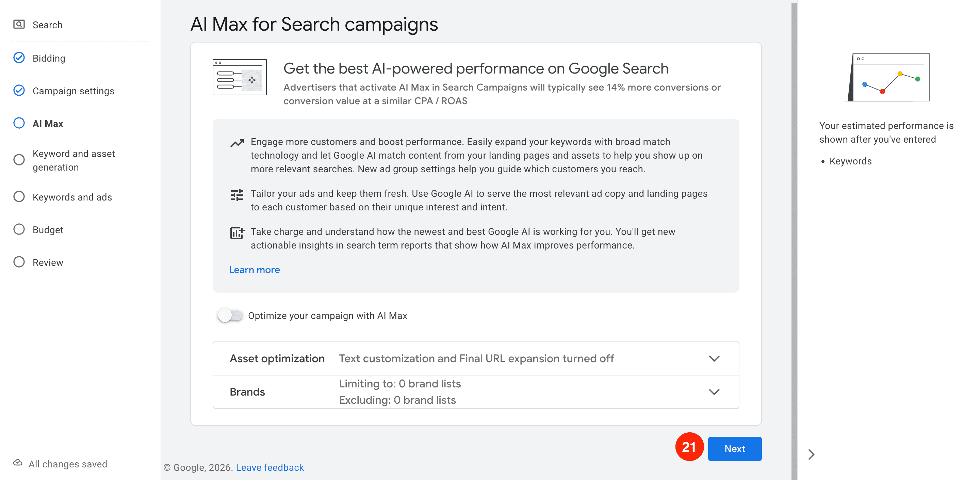Click the tune sliders icon
980x480 pixels.
tap(237, 195)
